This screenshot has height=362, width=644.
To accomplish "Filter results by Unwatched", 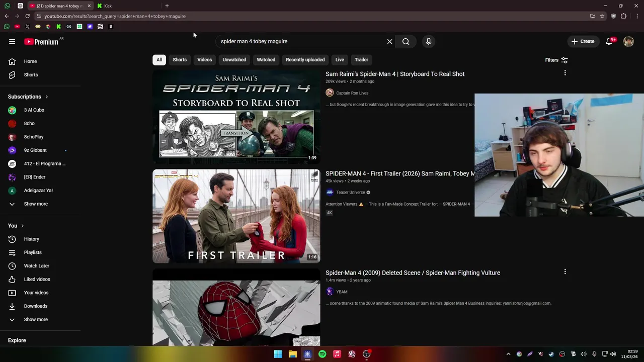I will 234,60.
